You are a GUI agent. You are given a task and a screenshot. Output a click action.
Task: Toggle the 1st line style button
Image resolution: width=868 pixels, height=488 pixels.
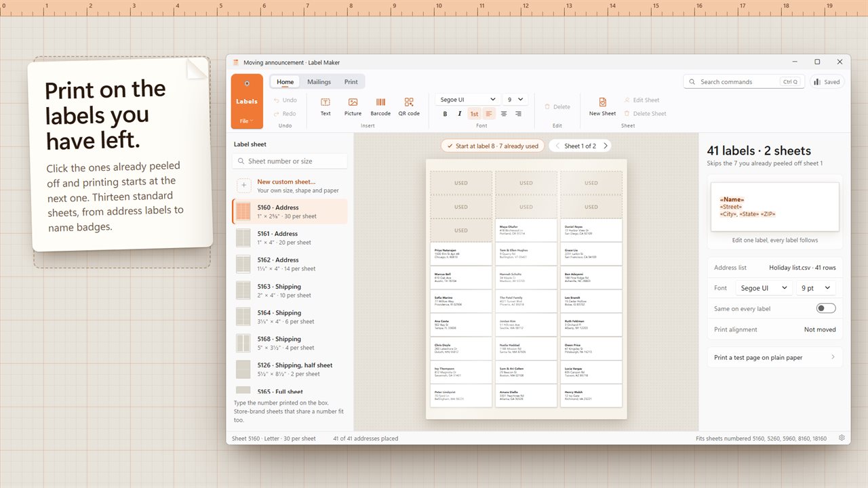474,114
